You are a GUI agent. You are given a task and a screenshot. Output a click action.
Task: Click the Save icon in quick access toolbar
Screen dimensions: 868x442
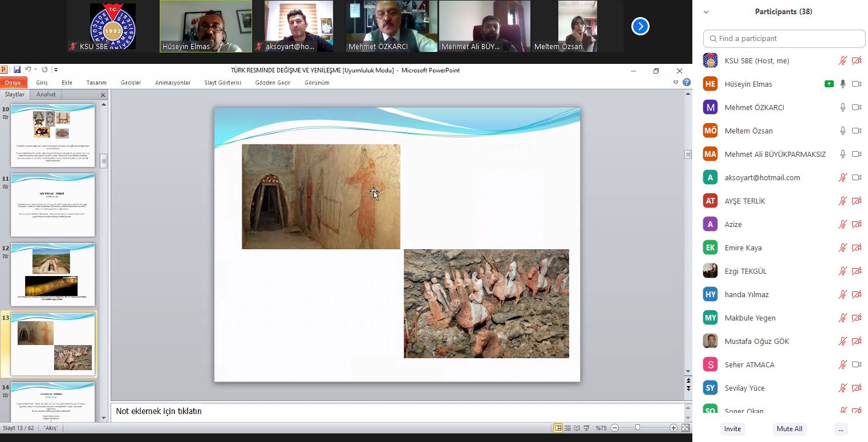[x=17, y=70]
